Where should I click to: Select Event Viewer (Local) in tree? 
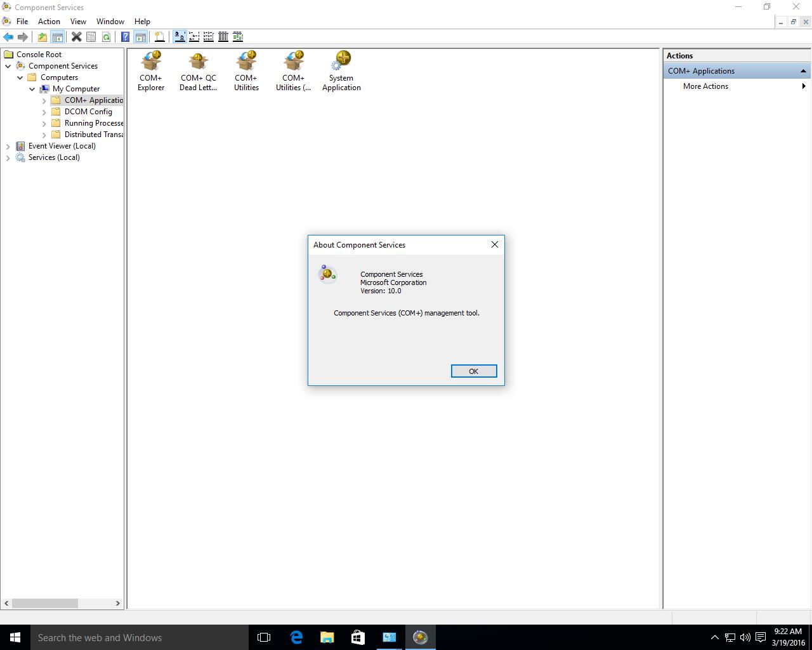click(x=62, y=146)
